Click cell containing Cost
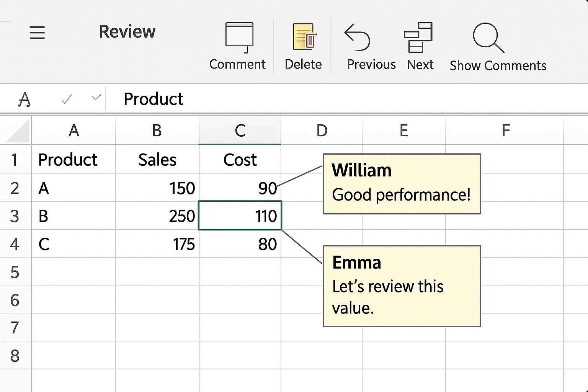 240,159
